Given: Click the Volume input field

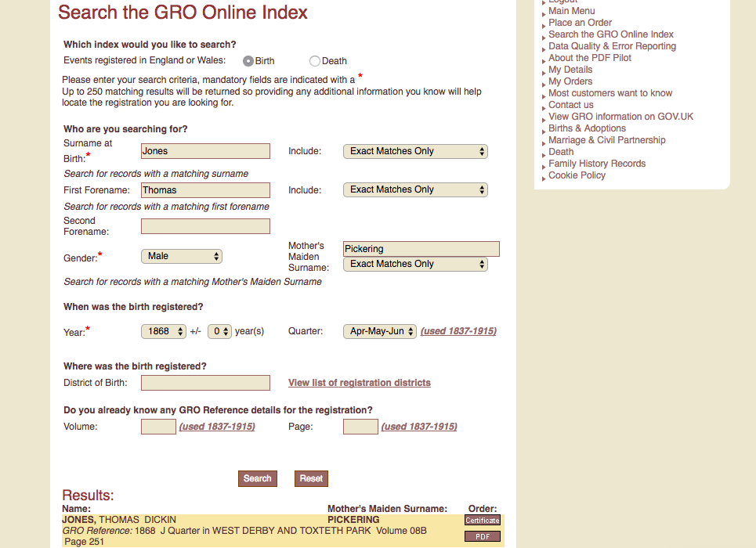Looking at the screenshot, I should [x=158, y=427].
